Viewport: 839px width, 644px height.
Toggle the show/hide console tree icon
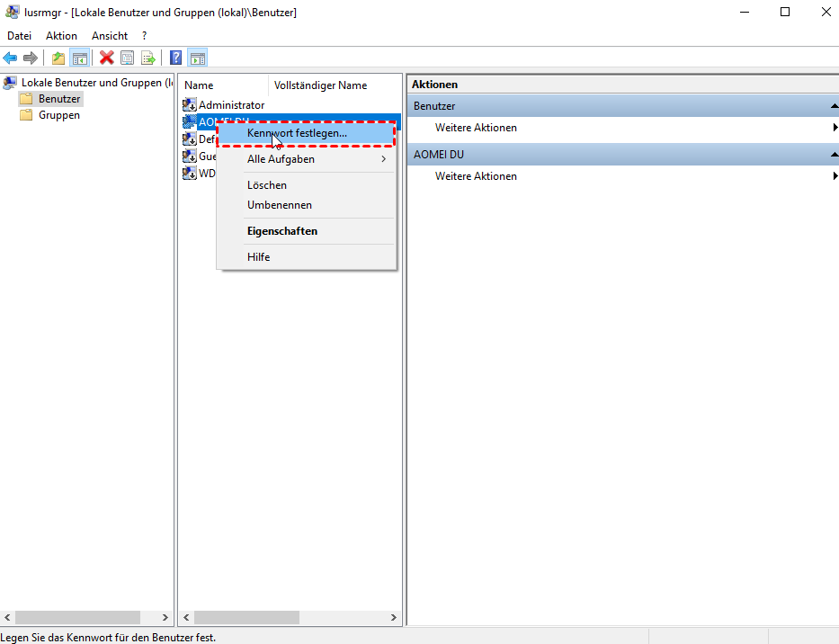click(80, 58)
